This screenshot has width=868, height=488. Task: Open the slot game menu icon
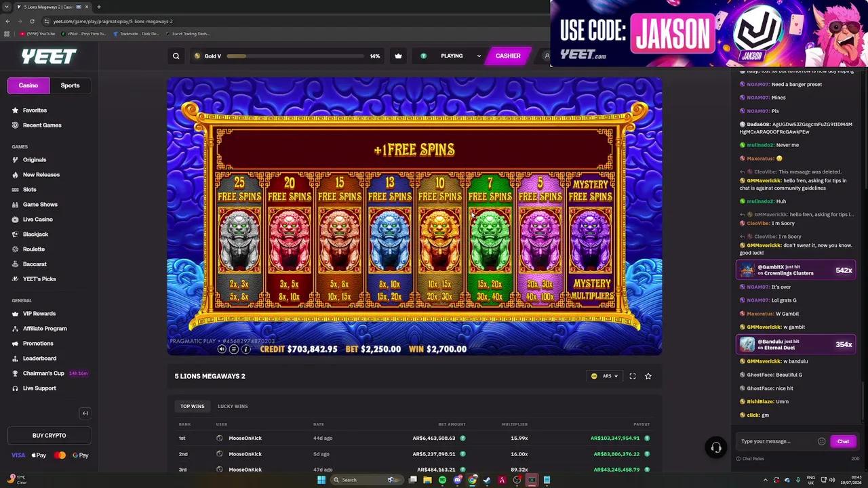234,349
